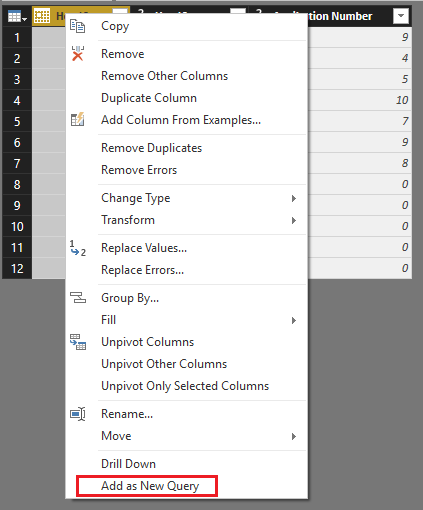This screenshot has height=510, width=423.
Task: Select Unpivot Only Selected Columns
Action: (x=185, y=386)
